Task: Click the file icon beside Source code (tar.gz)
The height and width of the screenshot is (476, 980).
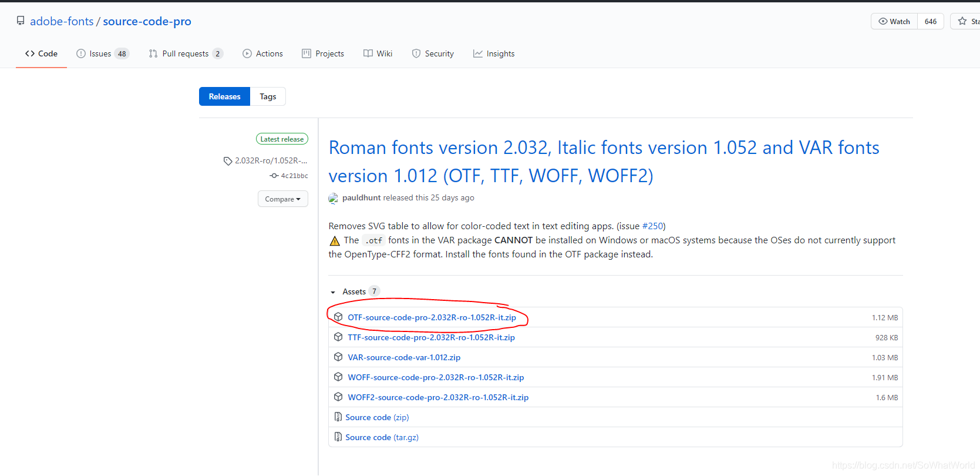Action: pyautogui.click(x=338, y=437)
